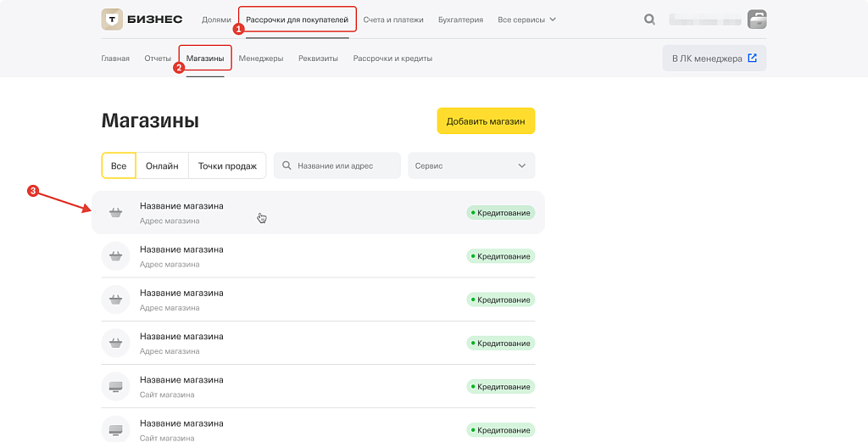Open В ЛК менеджера
Screen dimensions: 868x442
point(707,59)
